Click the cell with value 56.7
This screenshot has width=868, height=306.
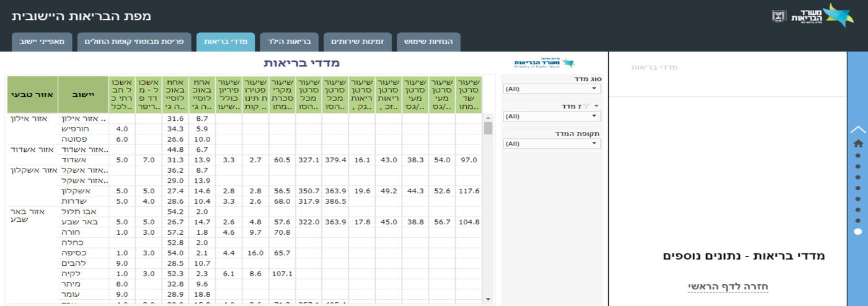(x=442, y=222)
